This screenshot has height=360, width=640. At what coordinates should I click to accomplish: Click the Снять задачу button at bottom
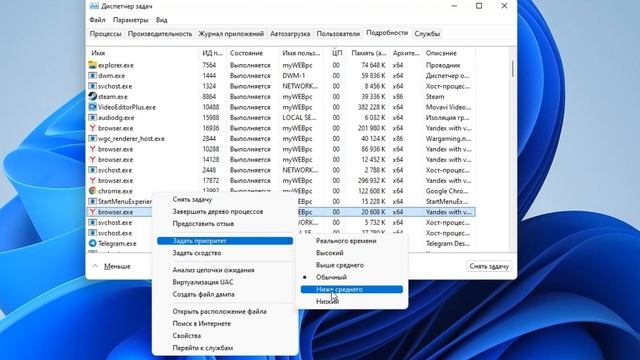pyautogui.click(x=489, y=266)
